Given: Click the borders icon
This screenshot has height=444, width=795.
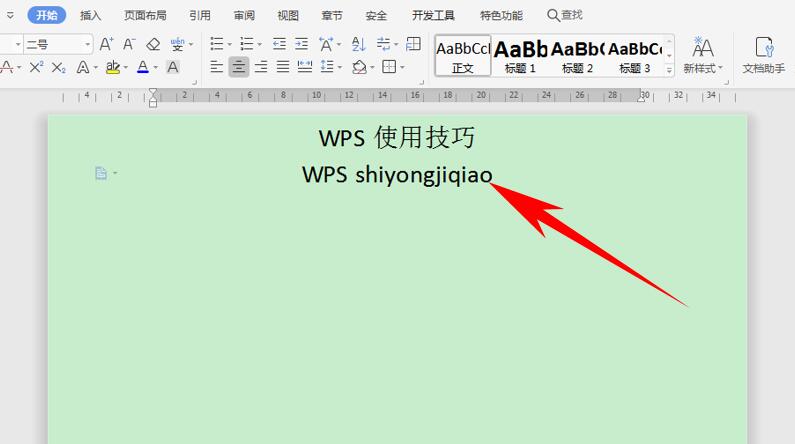Looking at the screenshot, I should [x=389, y=67].
